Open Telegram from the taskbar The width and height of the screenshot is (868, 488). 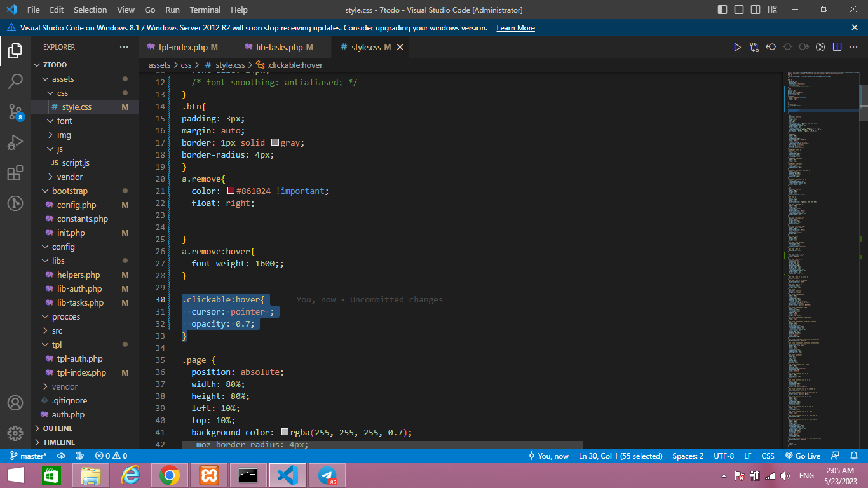tap(327, 475)
